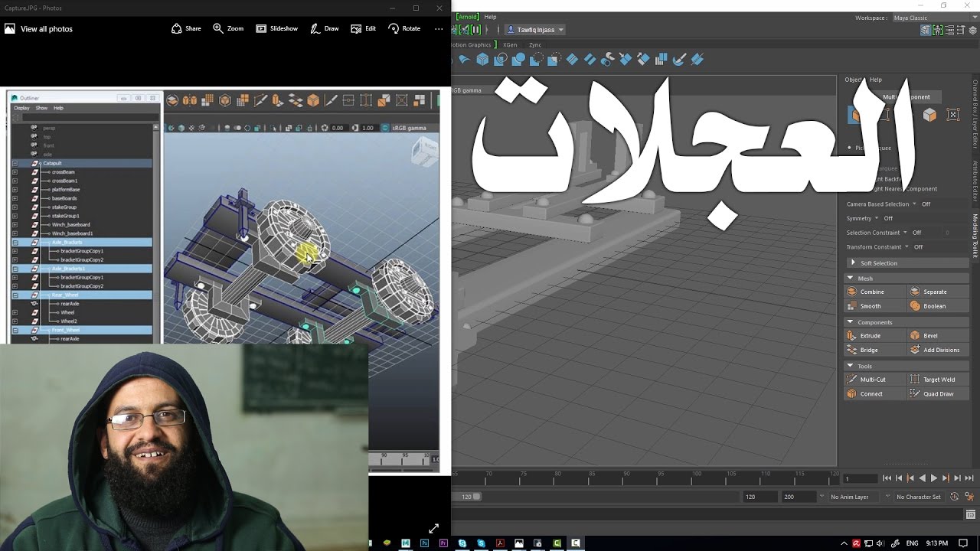Click Share in Photos toolbar
Screen dimensions: 980x551
click(186, 28)
